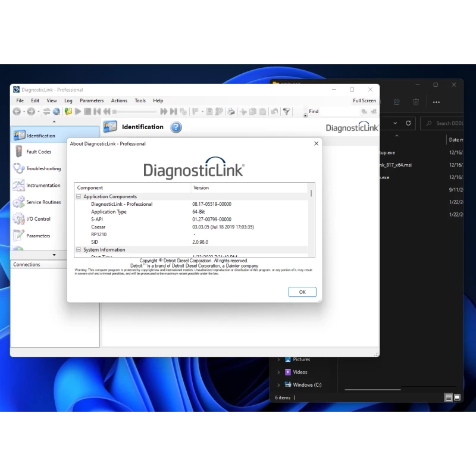Click the S-API row label
Viewport: 476px width, 476px height.
[x=97, y=219]
